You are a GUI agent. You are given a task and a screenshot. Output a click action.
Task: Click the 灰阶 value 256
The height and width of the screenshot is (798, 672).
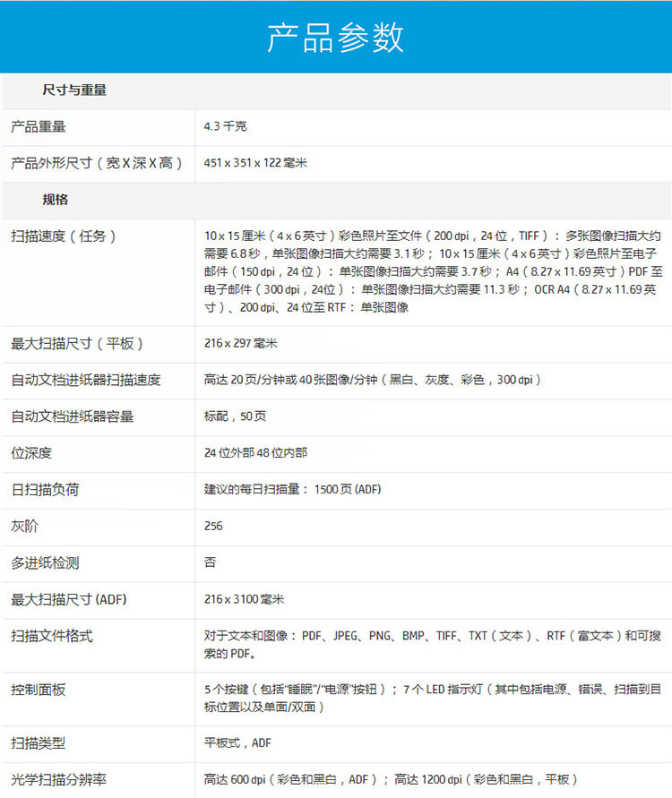coord(213,527)
